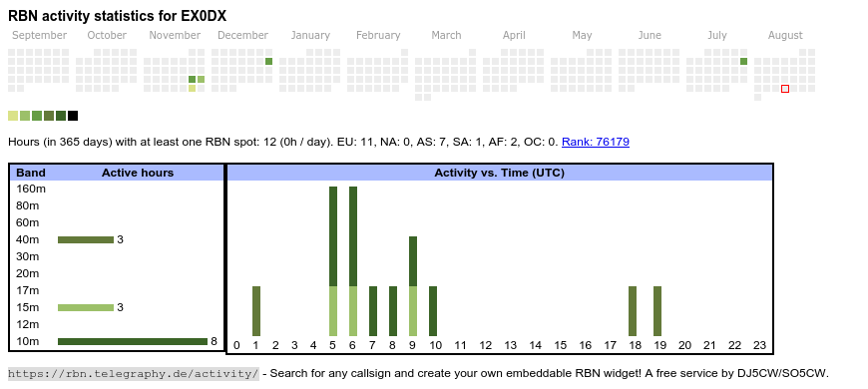
Task: Click the light green segment at hour 6
Action: pos(353,311)
